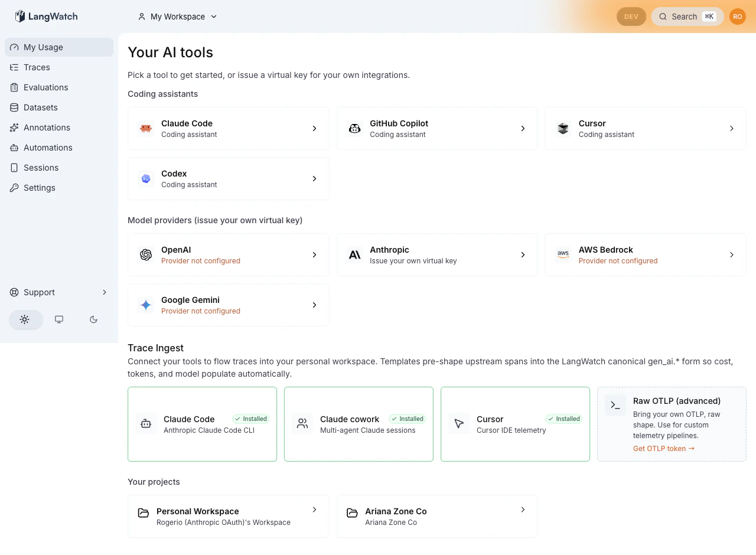
Task: Click the chevron on OpenAI card
Action: (314, 254)
